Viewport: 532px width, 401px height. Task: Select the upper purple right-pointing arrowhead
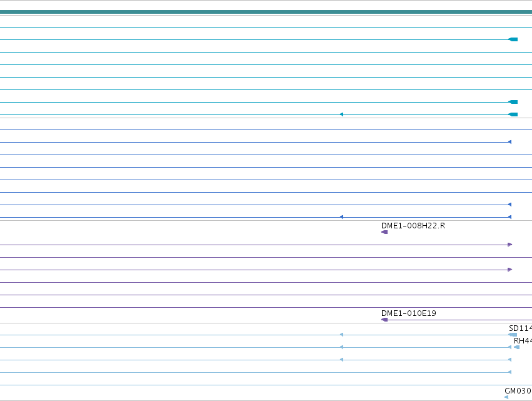click(510, 245)
